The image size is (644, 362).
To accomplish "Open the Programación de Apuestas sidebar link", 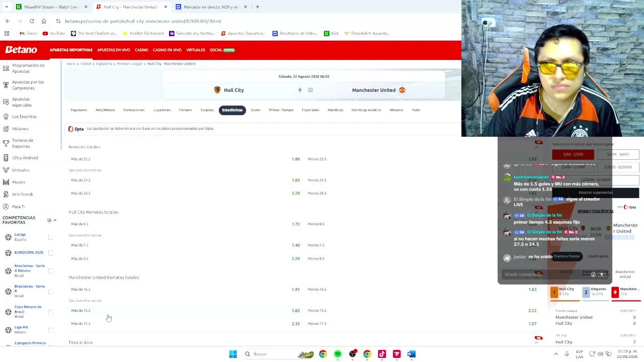I will tap(28, 68).
